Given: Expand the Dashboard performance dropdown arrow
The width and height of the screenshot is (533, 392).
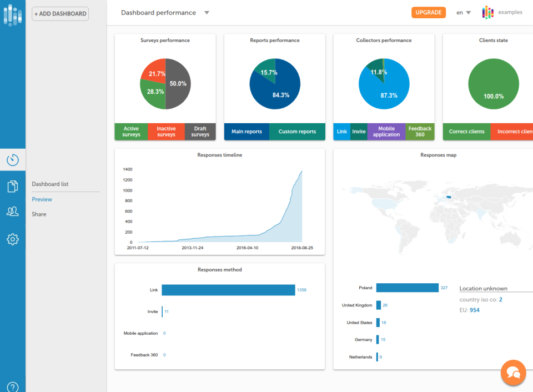Looking at the screenshot, I should tap(207, 13).
